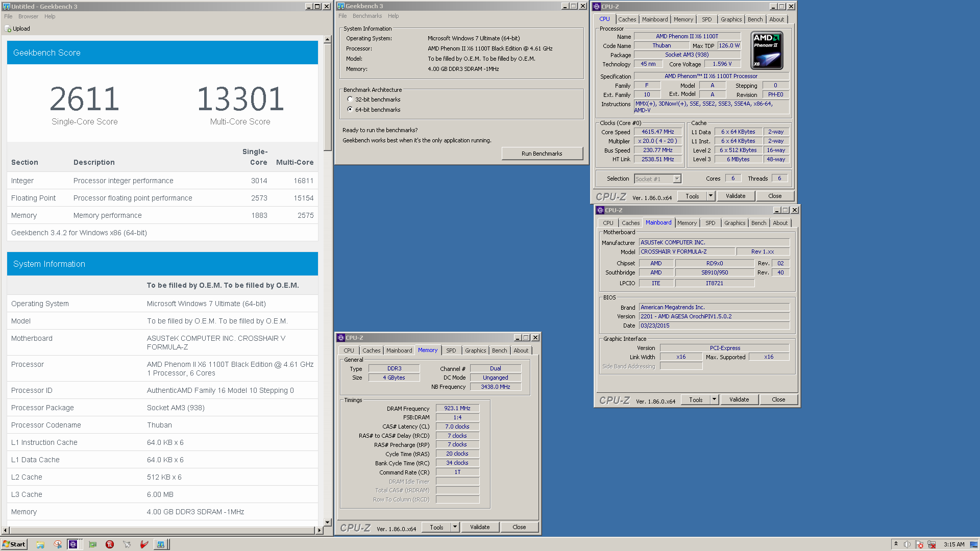Viewport: 980px width, 551px height.
Task: Click the results scroll up arrow
Action: (328, 39)
